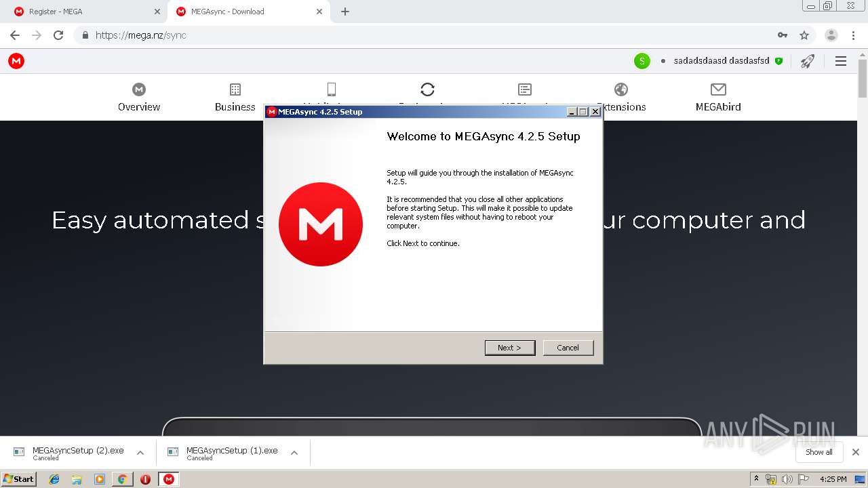Open Action Center flag icon
The height and width of the screenshot is (488, 868).
click(804, 479)
